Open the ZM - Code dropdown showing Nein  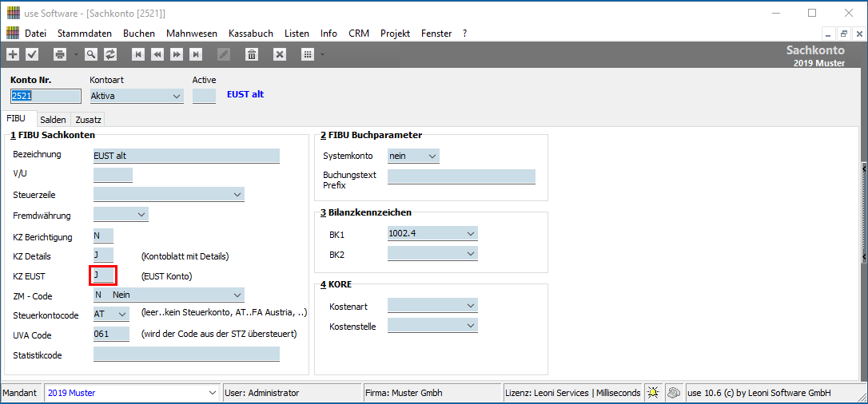pyautogui.click(x=169, y=295)
